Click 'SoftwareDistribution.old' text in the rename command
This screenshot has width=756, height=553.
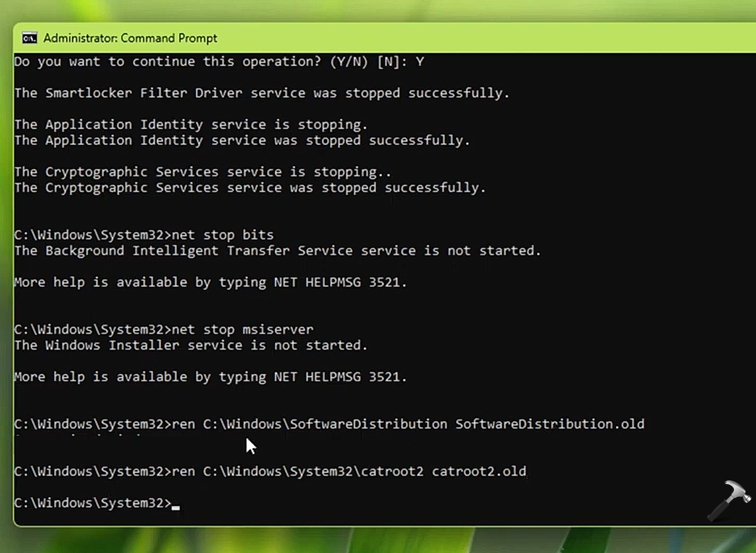coord(550,424)
